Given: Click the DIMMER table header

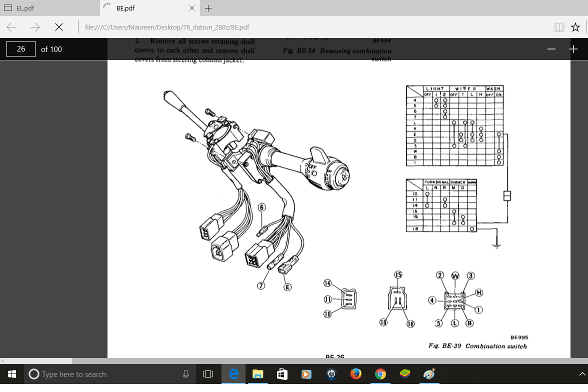Looking at the screenshot, I should [x=458, y=182].
